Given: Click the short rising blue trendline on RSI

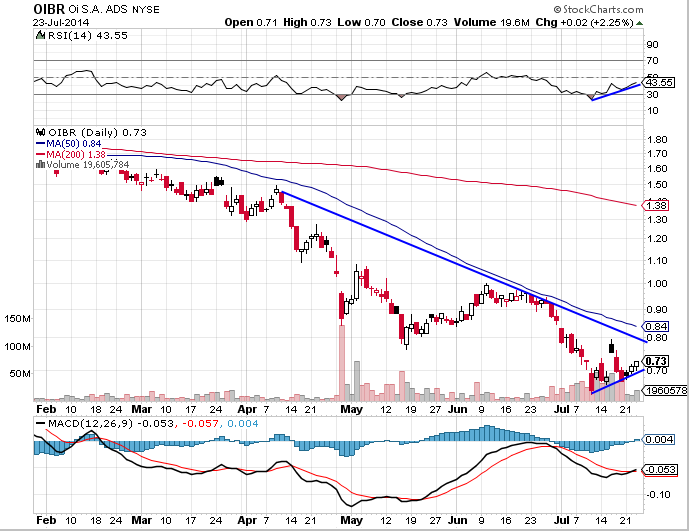Looking at the screenshot, I should pyautogui.click(x=616, y=92).
